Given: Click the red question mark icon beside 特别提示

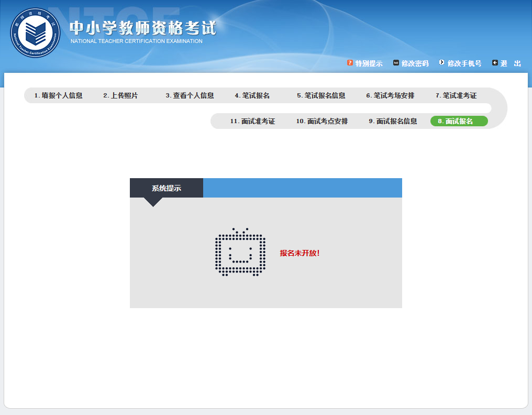Looking at the screenshot, I should click(x=349, y=63).
